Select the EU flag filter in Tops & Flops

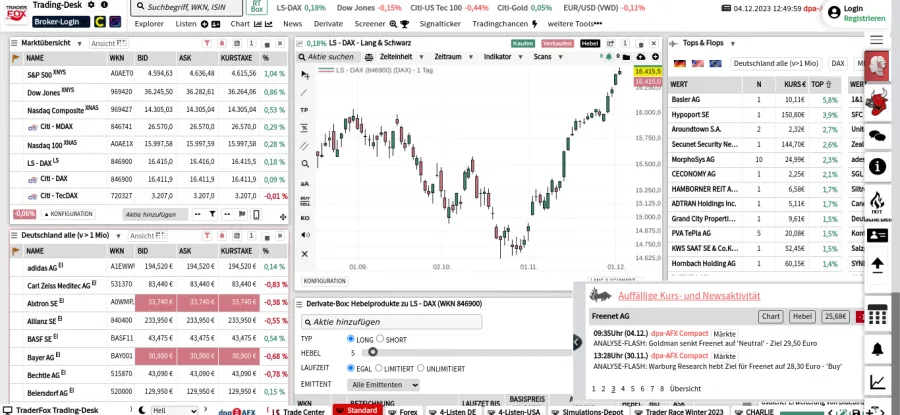(715, 63)
